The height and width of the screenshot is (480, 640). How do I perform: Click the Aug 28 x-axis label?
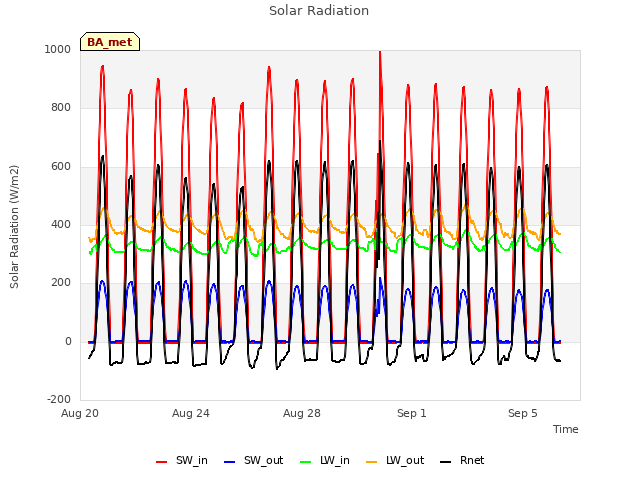pos(302,413)
